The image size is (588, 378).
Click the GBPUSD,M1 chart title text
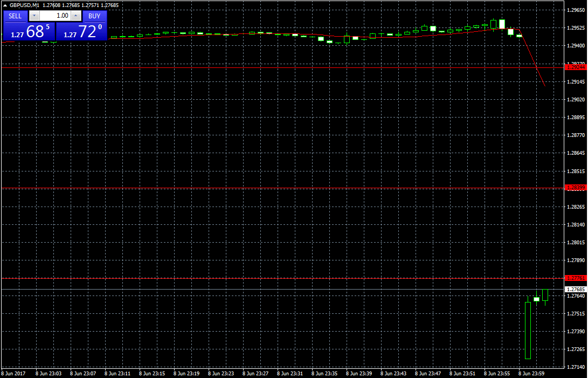[x=24, y=5]
